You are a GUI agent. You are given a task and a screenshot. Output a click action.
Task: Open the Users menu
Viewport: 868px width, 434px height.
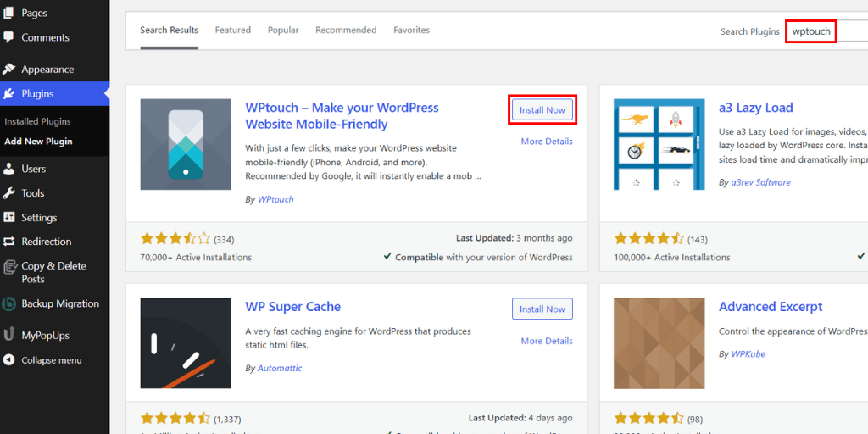(x=34, y=169)
